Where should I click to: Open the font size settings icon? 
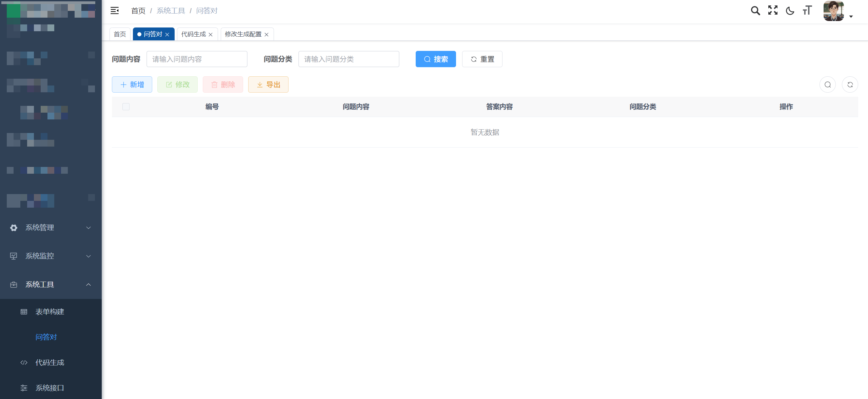807,11
